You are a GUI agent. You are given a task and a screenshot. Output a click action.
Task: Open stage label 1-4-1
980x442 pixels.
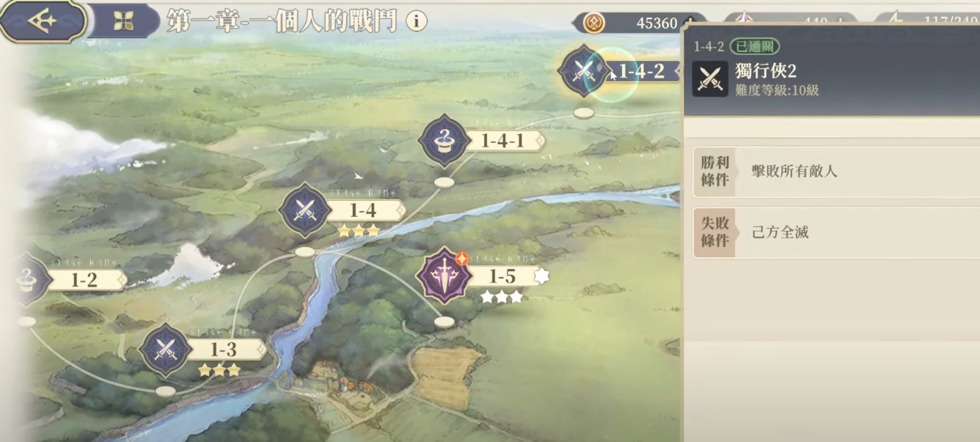coord(505,141)
